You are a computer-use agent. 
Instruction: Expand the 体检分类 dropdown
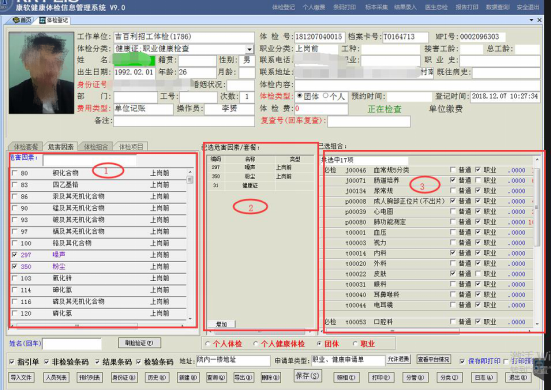250,49
